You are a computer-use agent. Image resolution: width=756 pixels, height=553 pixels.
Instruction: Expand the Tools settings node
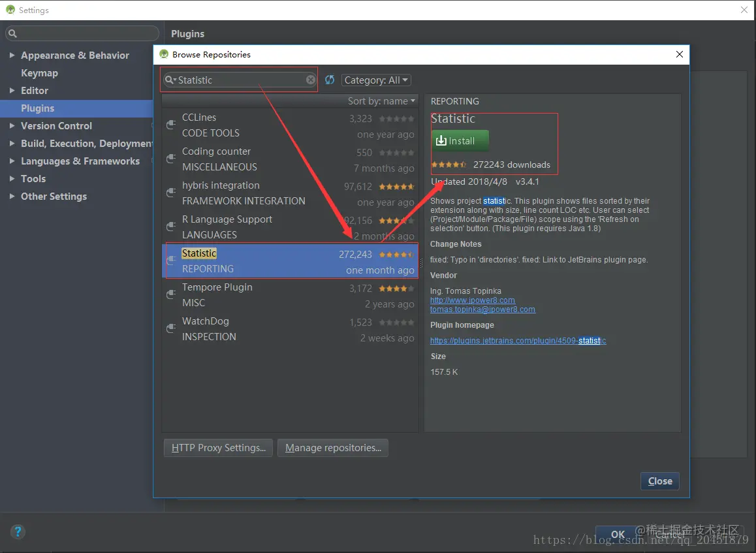click(12, 178)
